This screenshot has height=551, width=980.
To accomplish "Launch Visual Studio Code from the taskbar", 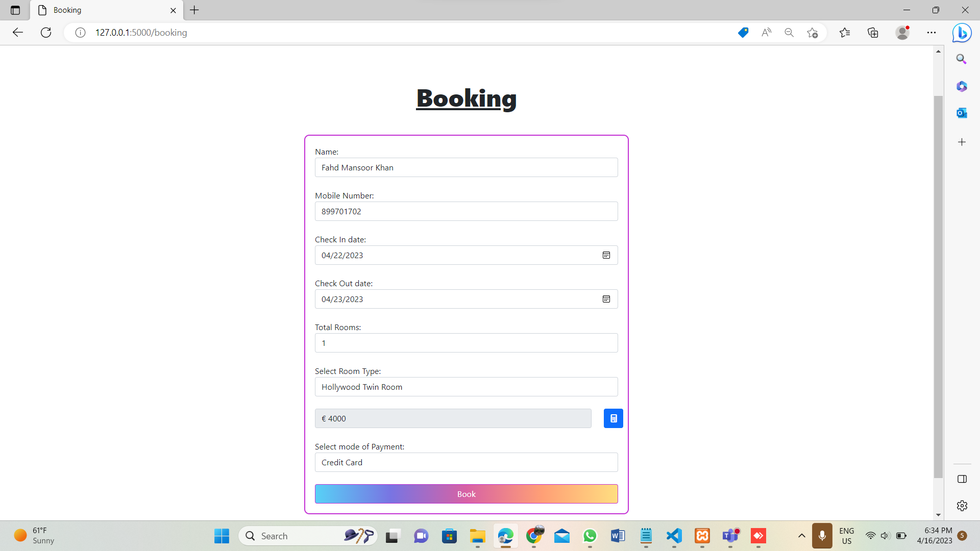I will 674,536.
